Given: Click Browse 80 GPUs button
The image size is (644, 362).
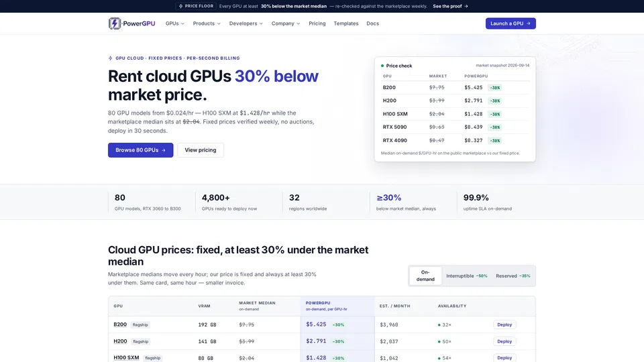Looking at the screenshot, I should click(x=140, y=150).
